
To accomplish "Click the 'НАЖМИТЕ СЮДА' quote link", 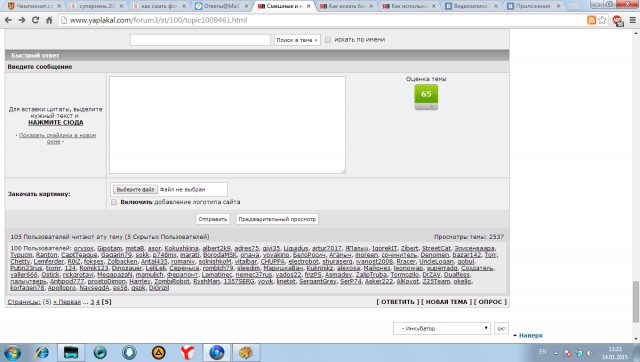I will coord(56,122).
